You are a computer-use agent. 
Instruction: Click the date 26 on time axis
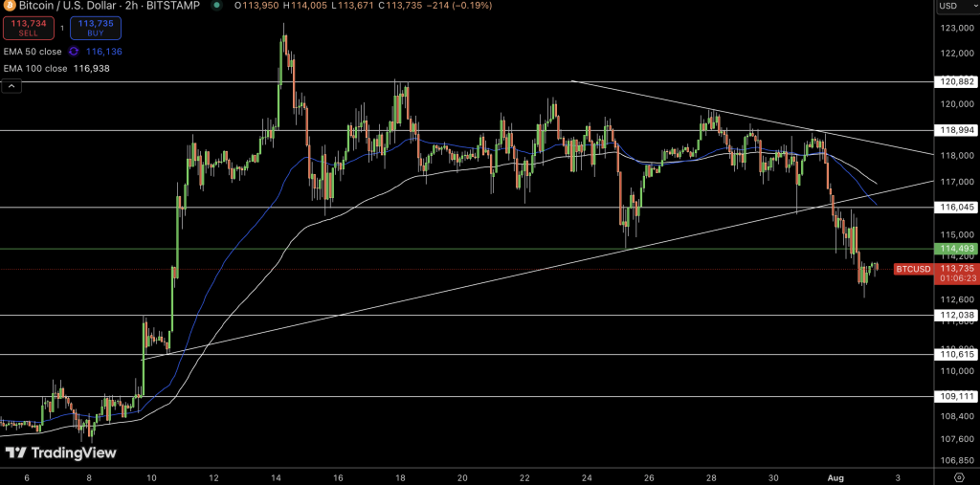649,477
